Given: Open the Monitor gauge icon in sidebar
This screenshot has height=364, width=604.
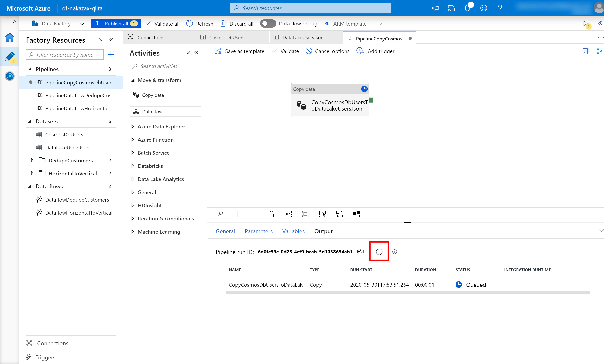Looking at the screenshot, I should [x=10, y=76].
